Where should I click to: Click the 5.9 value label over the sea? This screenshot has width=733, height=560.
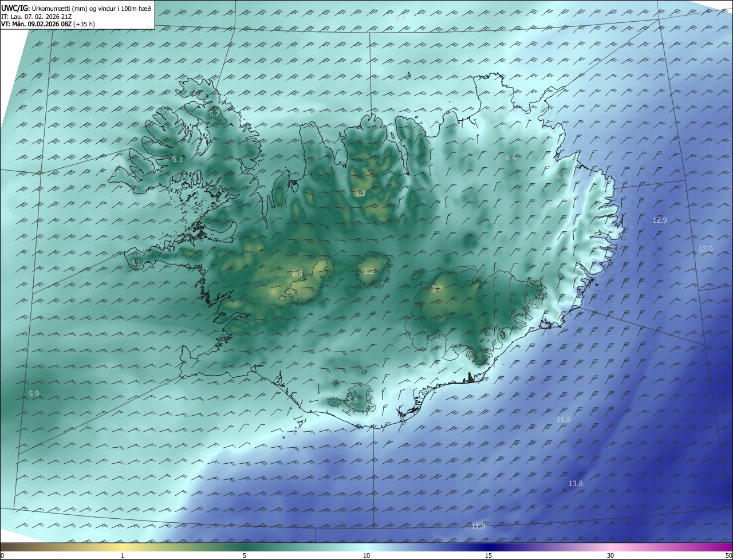(34, 394)
